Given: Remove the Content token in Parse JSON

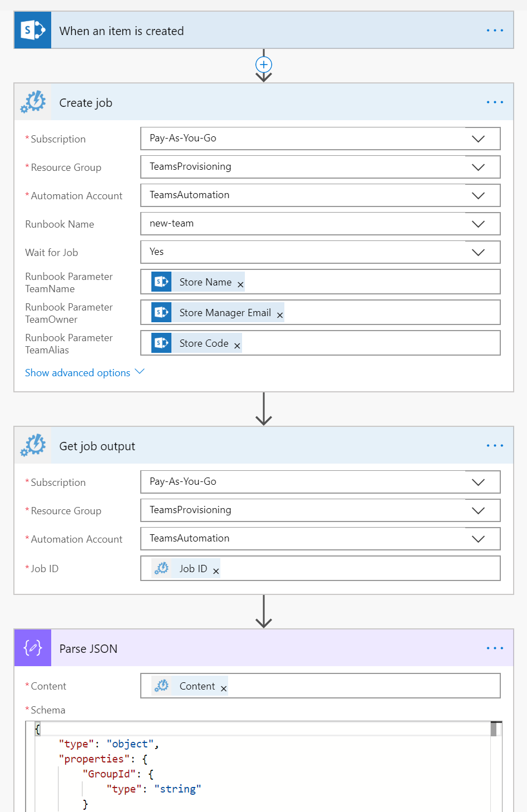Looking at the screenshot, I should click(x=224, y=688).
